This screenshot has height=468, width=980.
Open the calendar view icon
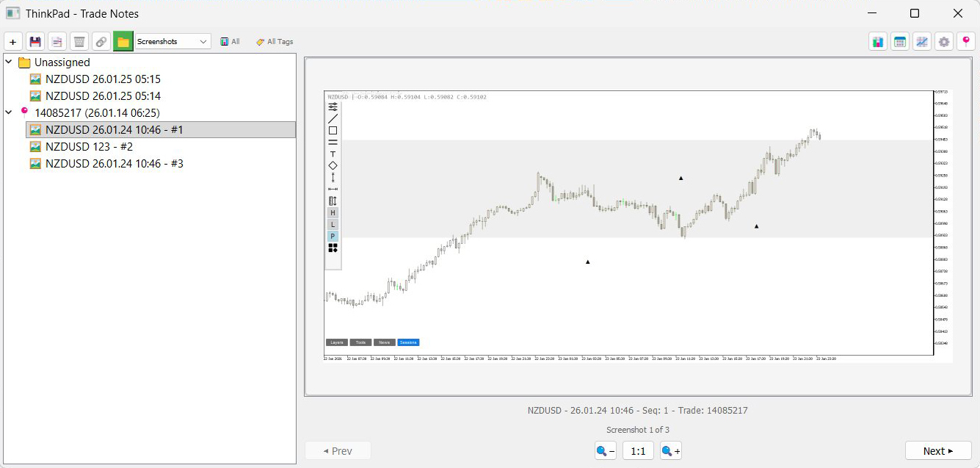pyautogui.click(x=900, y=42)
